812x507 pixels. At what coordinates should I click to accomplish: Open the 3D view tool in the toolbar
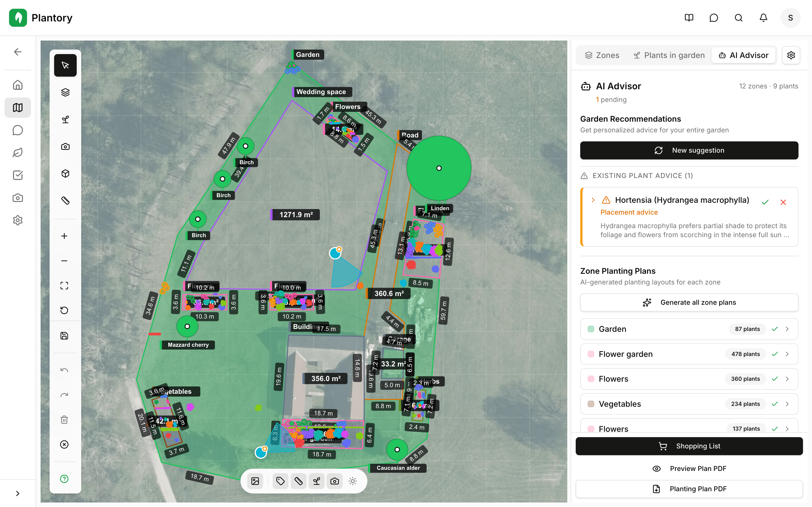pyautogui.click(x=65, y=173)
